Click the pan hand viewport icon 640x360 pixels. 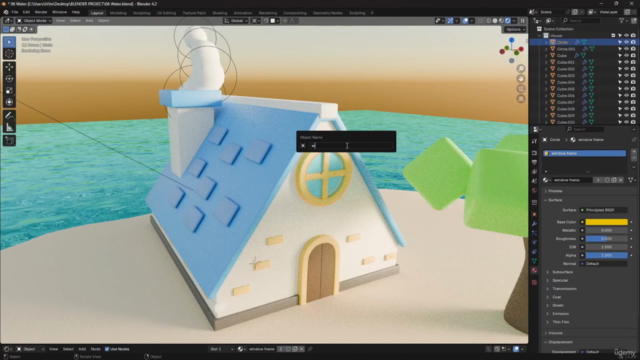coord(521,79)
